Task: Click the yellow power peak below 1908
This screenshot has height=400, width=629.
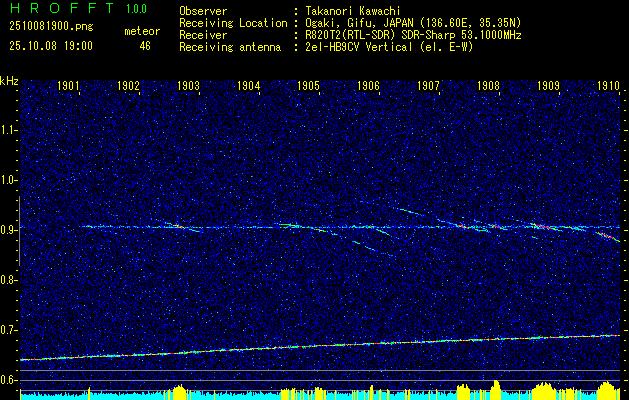Action: (x=496, y=390)
